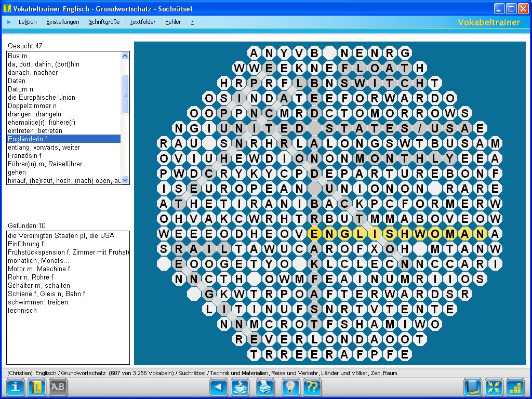Open the blue book icon at bottom right
This screenshot has width=532, height=399.
click(x=473, y=387)
